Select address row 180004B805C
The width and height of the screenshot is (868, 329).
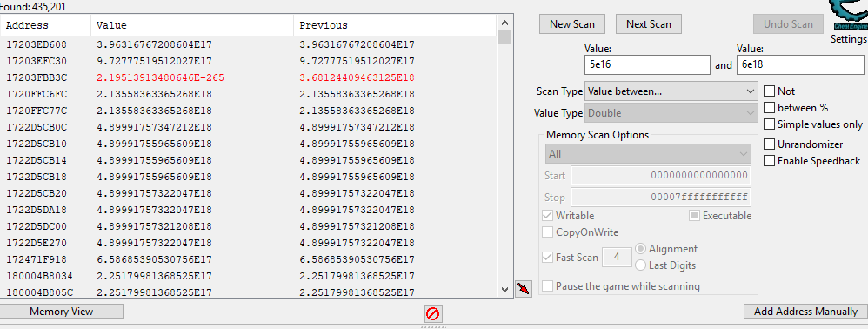(x=248, y=292)
